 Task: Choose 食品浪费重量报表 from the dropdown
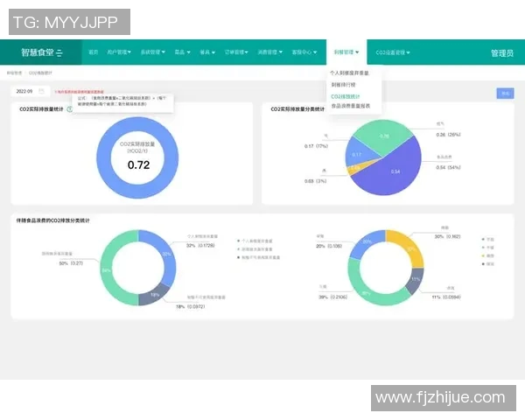point(350,105)
